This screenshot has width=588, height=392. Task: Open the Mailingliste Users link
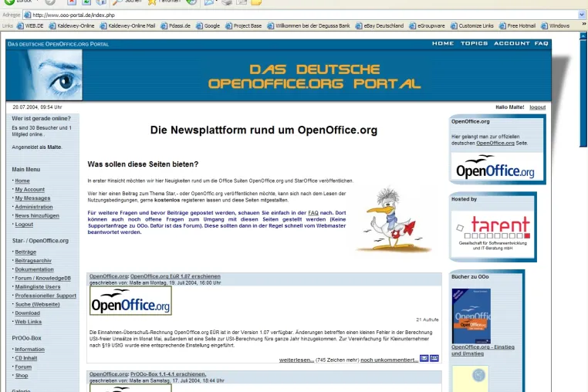click(x=38, y=287)
